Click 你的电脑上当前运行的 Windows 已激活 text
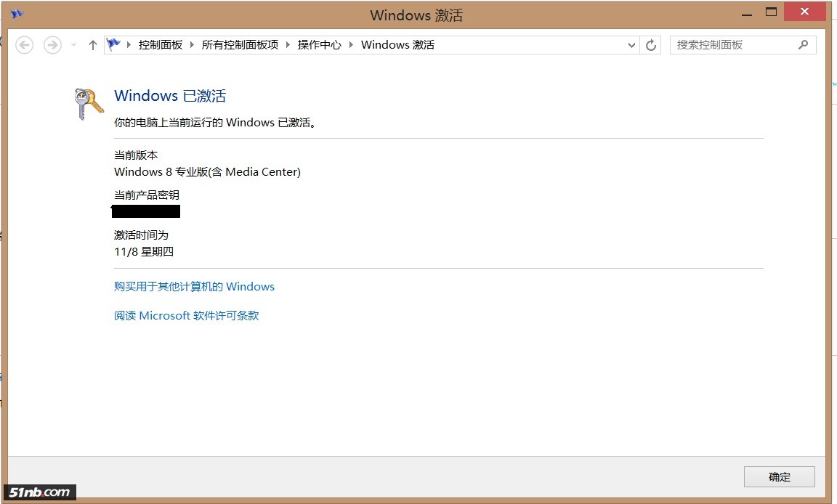This screenshot has width=837, height=504. [x=215, y=122]
